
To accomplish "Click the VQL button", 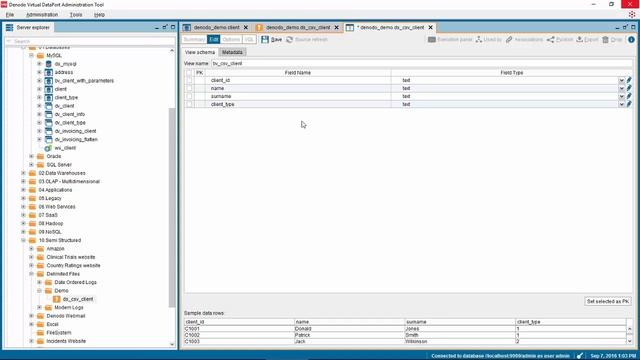I will 249,40.
